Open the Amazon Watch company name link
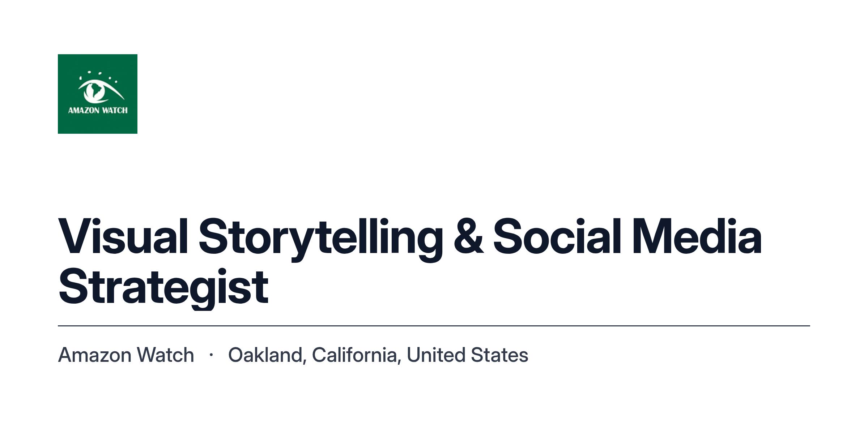This screenshot has width=868, height=424. coord(126,355)
